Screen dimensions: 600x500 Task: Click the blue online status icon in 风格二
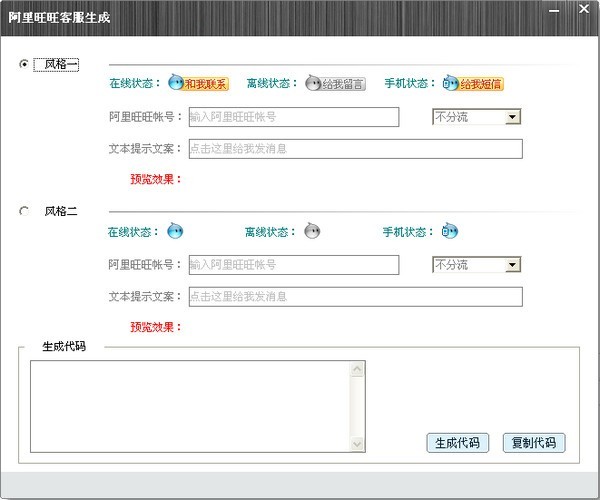[175, 231]
